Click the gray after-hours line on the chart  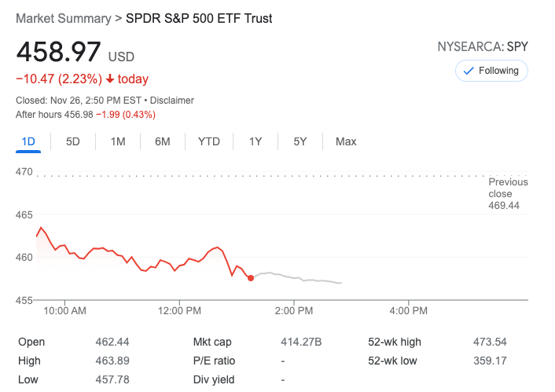click(299, 277)
